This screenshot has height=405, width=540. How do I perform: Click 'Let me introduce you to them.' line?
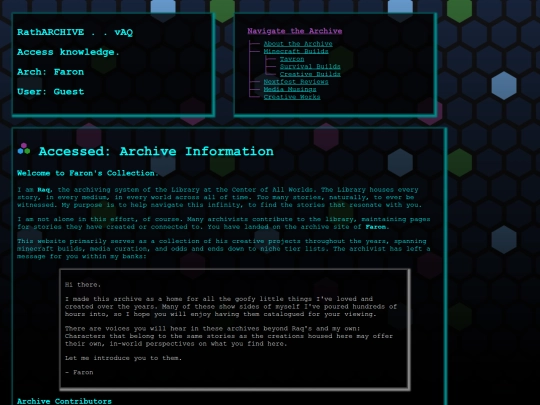coord(123,358)
